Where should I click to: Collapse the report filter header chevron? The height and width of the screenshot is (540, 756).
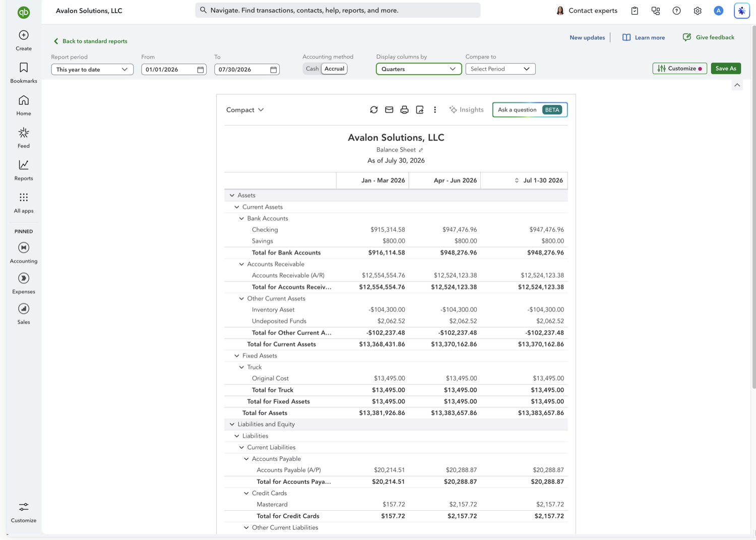737,85
